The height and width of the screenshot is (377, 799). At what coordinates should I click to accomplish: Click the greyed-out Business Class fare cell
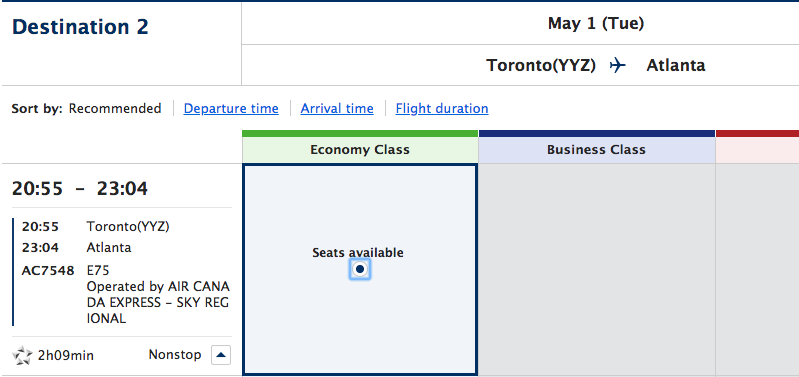596,270
